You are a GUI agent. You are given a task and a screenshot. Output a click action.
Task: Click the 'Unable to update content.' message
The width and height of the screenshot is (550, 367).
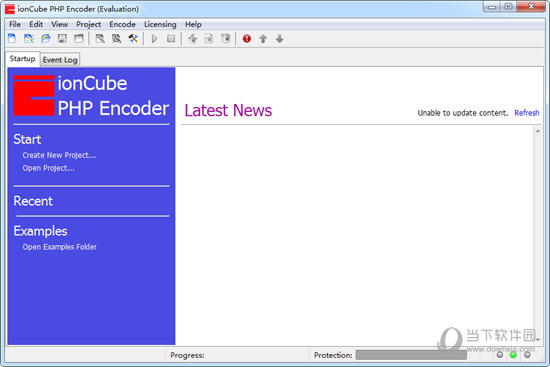(463, 113)
